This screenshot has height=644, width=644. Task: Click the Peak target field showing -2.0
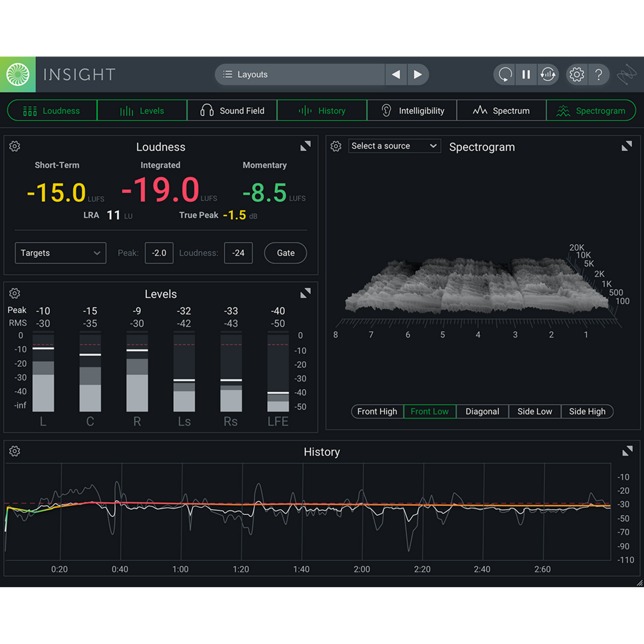(159, 253)
